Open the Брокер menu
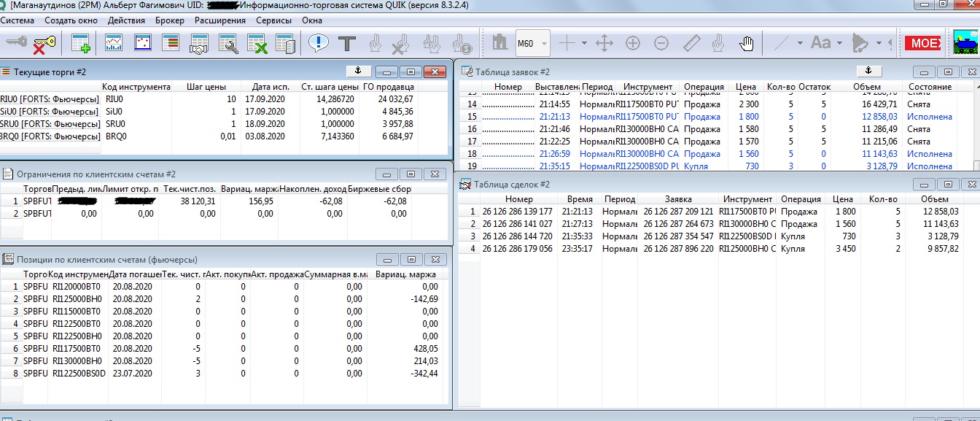The width and height of the screenshot is (980, 421). coord(169,20)
